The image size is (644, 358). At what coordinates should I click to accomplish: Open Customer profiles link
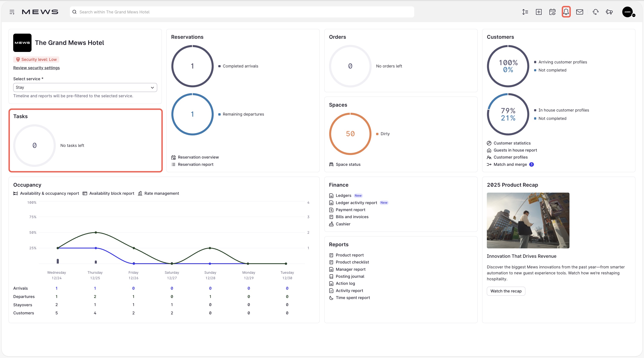click(510, 157)
